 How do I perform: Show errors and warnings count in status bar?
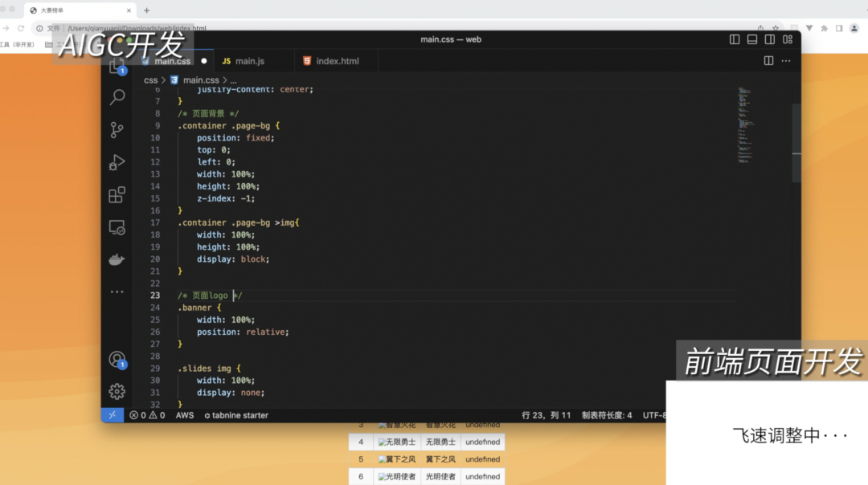click(147, 415)
